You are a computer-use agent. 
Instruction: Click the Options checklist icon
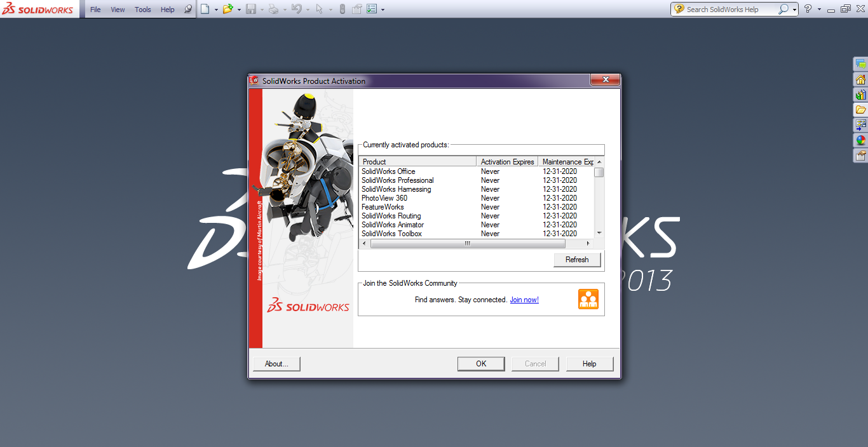pyautogui.click(x=372, y=9)
